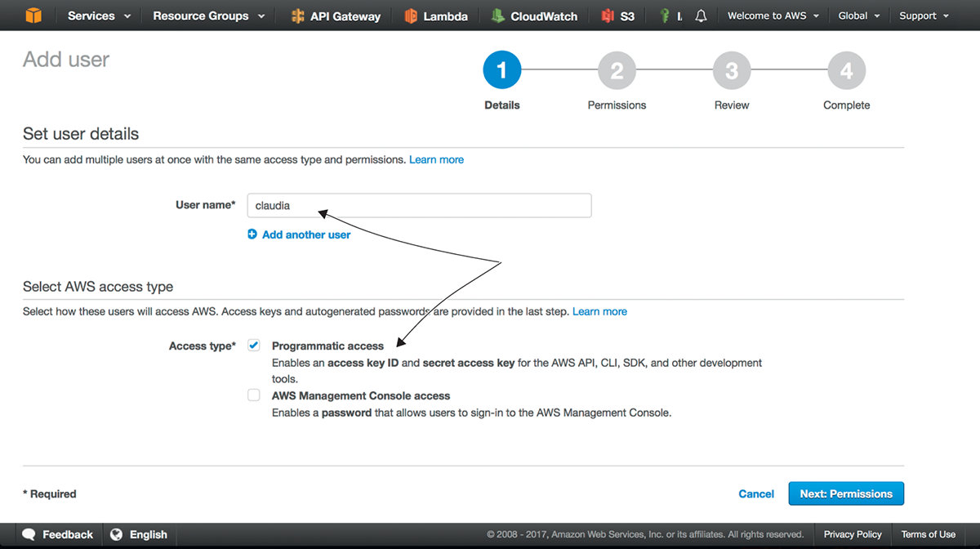This screenshot has height=549, width=980.
Task: Open the Support menu
Action: (924, 16)
